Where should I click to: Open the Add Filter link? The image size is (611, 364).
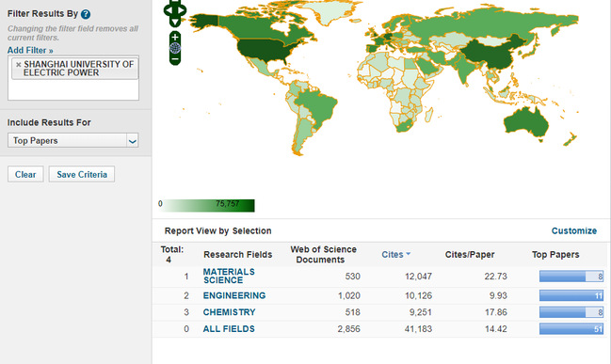[30, 50]
